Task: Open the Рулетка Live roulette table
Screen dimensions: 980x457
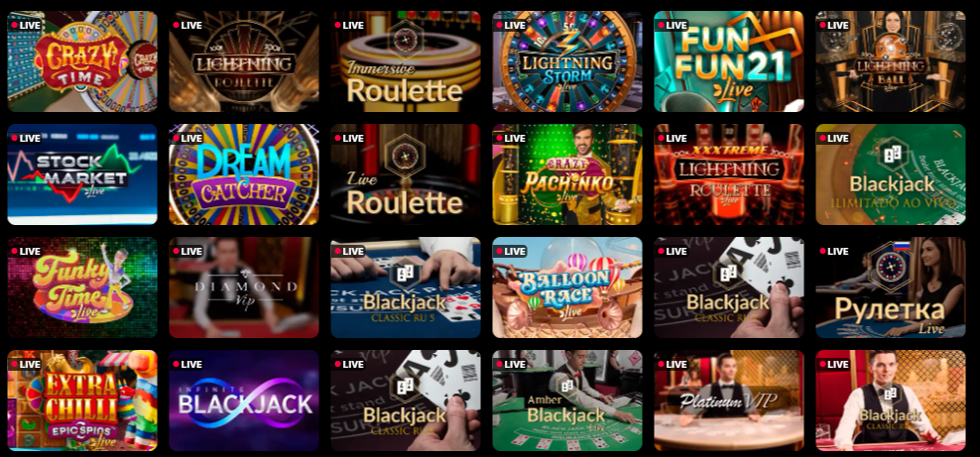Action: tap(890, 287)
